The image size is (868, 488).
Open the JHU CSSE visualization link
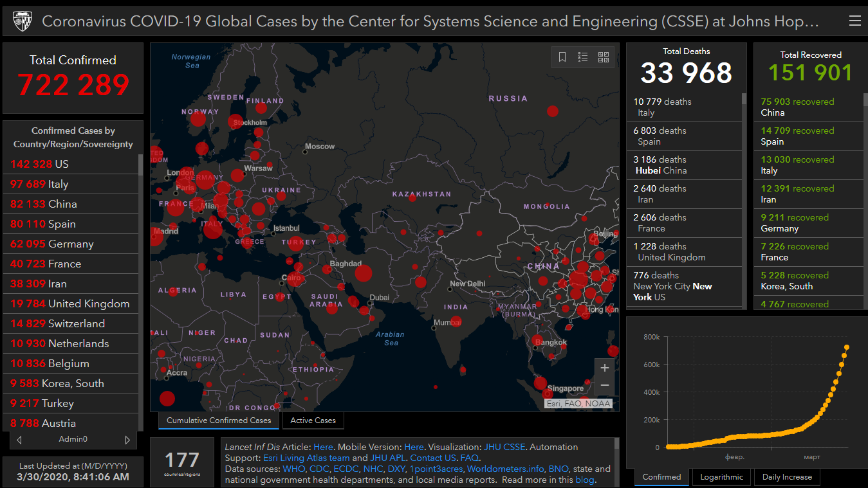[504, 447]
